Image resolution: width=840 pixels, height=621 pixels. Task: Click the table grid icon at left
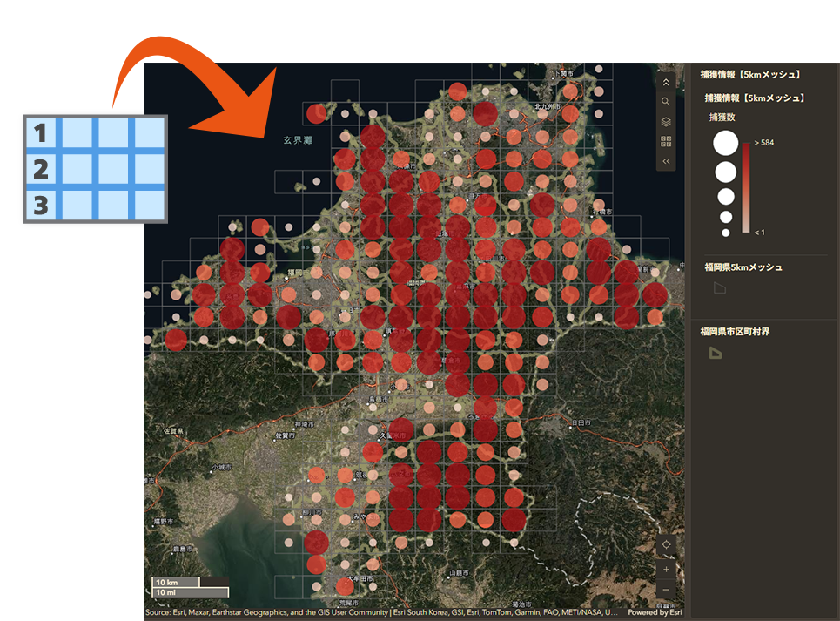click(x=95, y=169)
